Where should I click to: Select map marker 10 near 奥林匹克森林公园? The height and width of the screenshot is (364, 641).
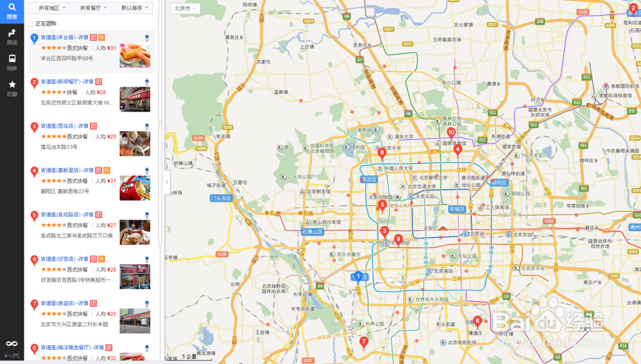[451, 133]
